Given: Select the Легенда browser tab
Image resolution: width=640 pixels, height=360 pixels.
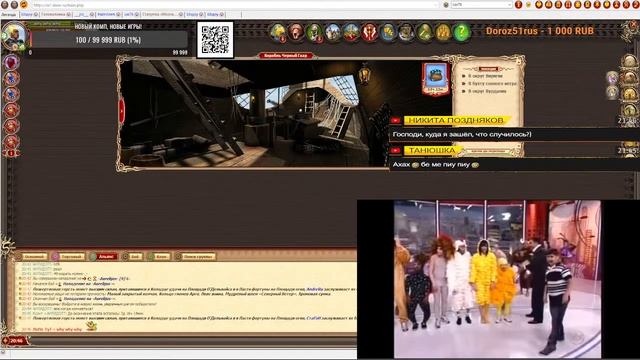Looking at the screenshot, I should 9,14.
